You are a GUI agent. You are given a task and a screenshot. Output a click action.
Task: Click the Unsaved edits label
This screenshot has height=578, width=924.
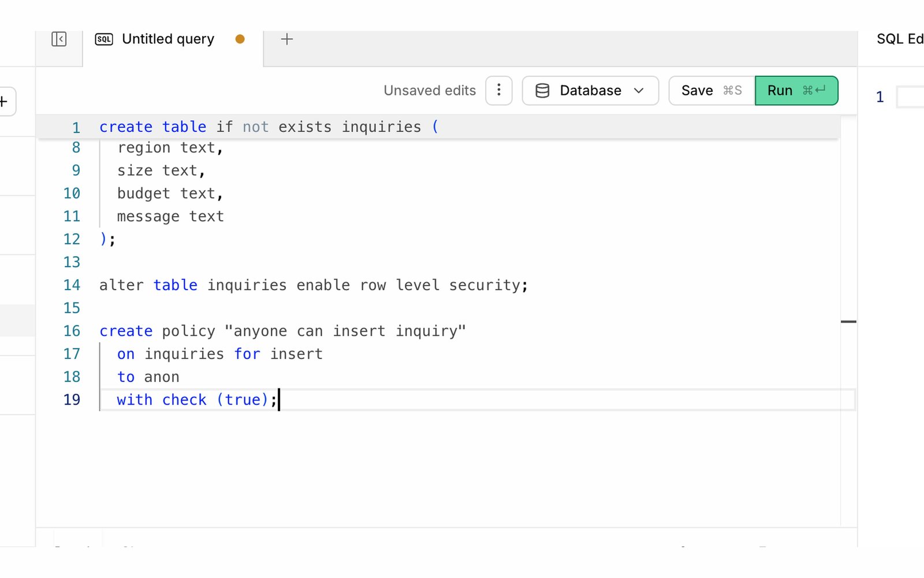430,91
